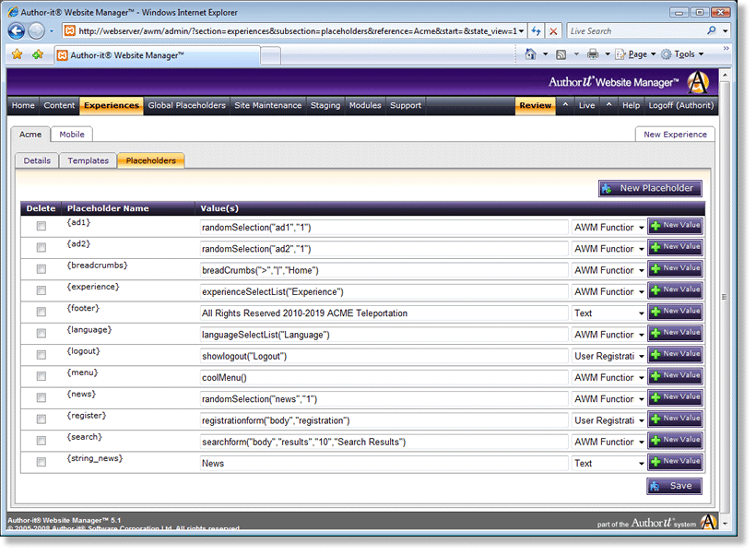The image size is (756, 555).
Task: Open the Tools menu in toolbar
Action: click(683, 54)
